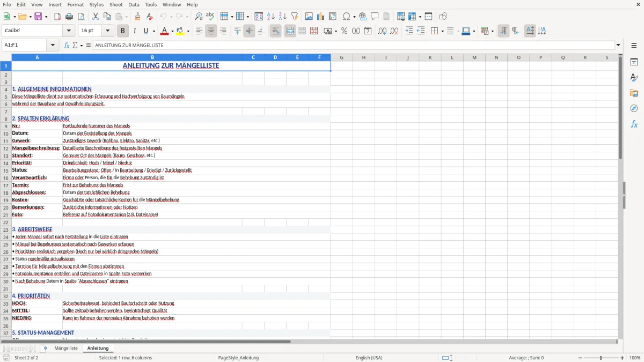Screen dimensions: 644x362
Task: Toggle bold formatting on selection
Action: pyautogui.click(x=122, y=31)
